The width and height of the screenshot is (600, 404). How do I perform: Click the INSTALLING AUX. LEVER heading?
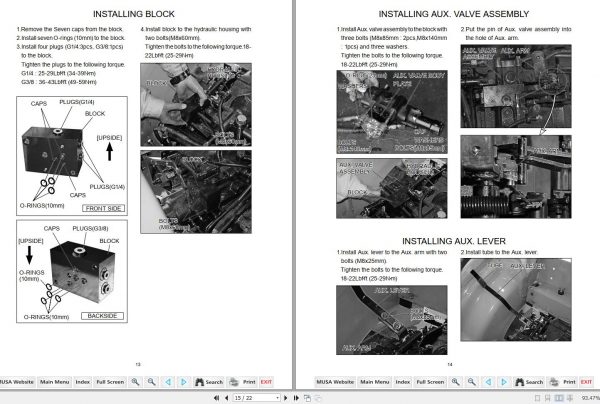pos(454,241)
